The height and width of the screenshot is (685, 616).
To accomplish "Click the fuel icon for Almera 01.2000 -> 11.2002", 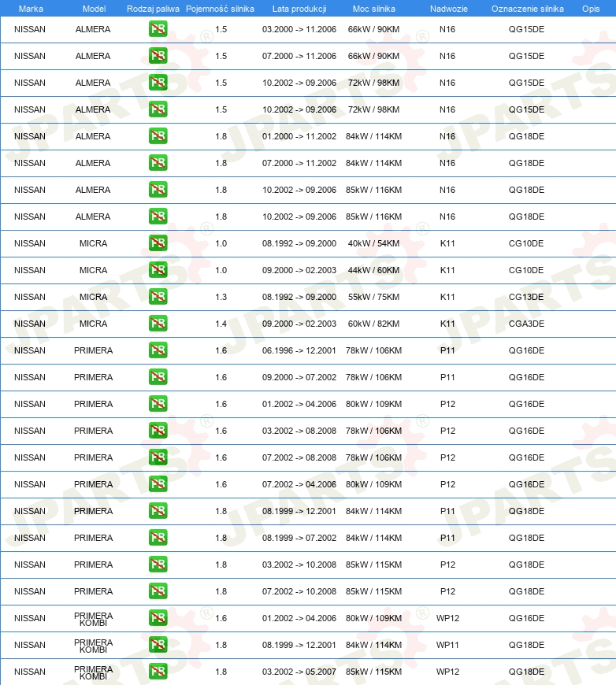I will pos(158,136).
